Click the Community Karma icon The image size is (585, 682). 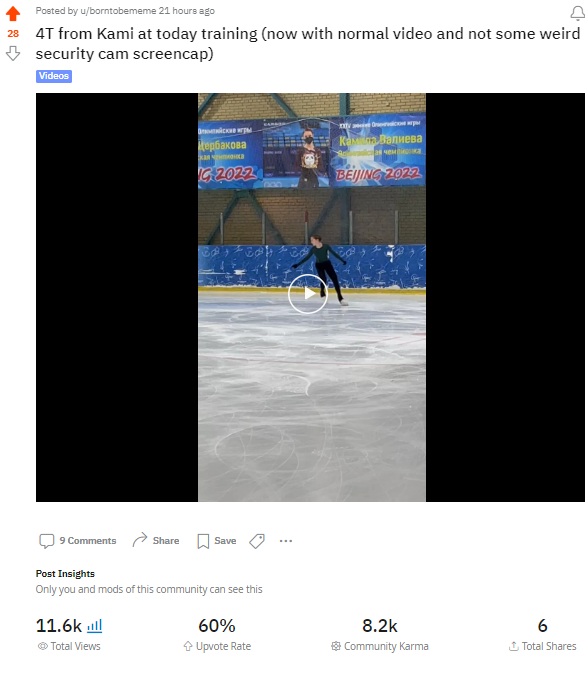click(x=336, y=646)
